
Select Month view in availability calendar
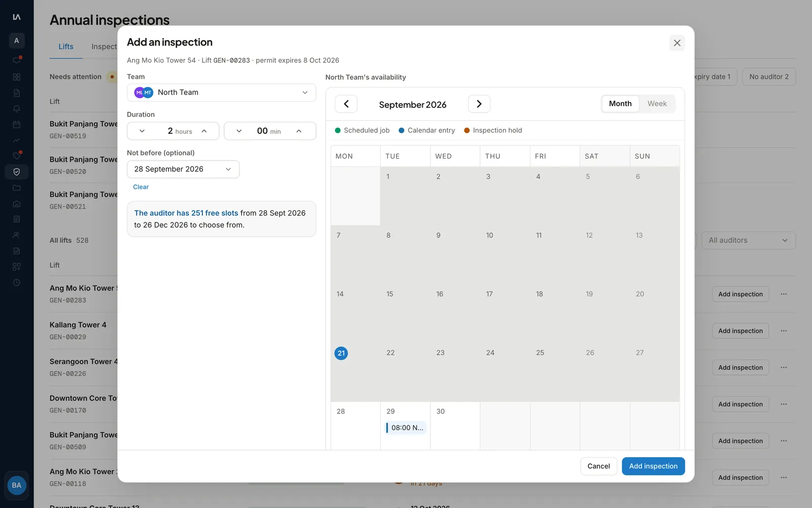tap(620, 104)
